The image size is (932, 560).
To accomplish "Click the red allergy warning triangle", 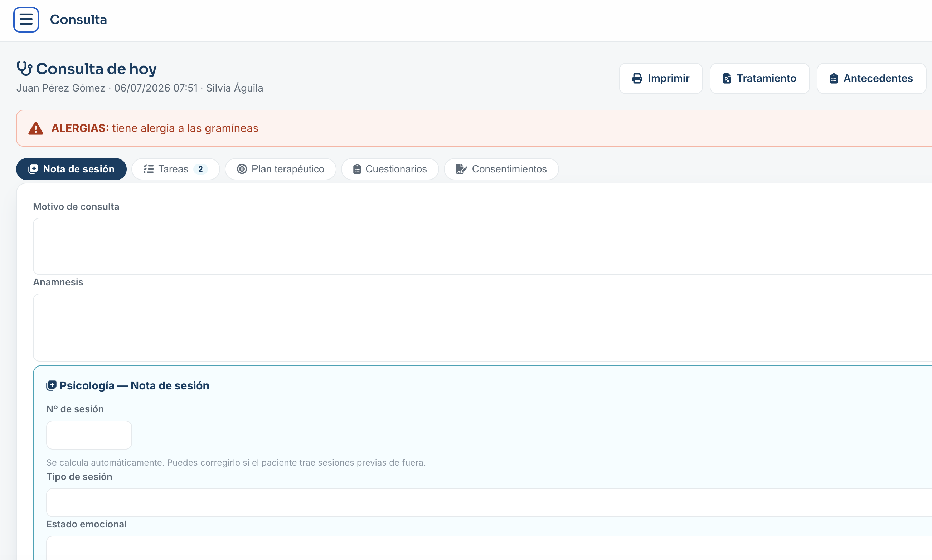I will pos(36,128).
